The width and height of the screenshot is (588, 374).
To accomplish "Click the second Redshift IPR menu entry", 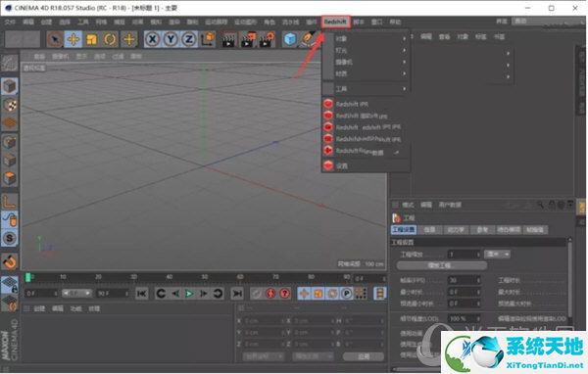I will [366, 116].
